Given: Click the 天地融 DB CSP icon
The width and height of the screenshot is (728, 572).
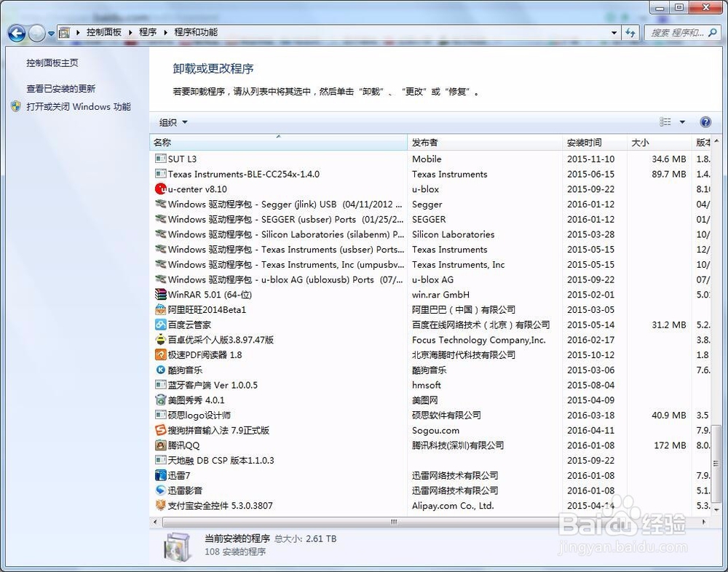Looking at the screenshot, I should [160, 460].
